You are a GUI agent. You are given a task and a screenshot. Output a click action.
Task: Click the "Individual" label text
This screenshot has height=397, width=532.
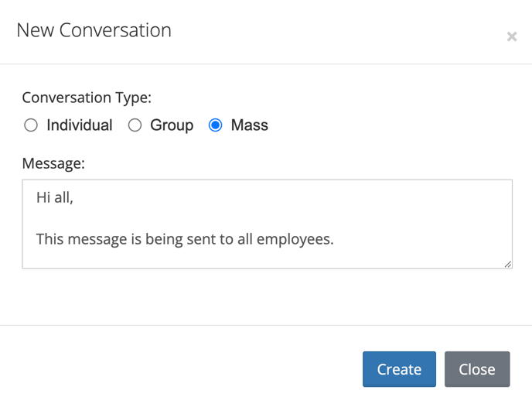(80, 125)
